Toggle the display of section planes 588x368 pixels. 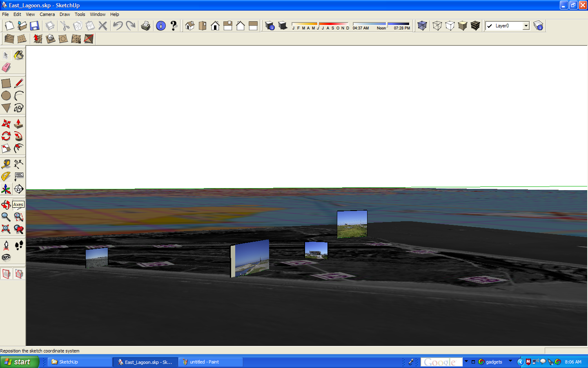(6, 274)
